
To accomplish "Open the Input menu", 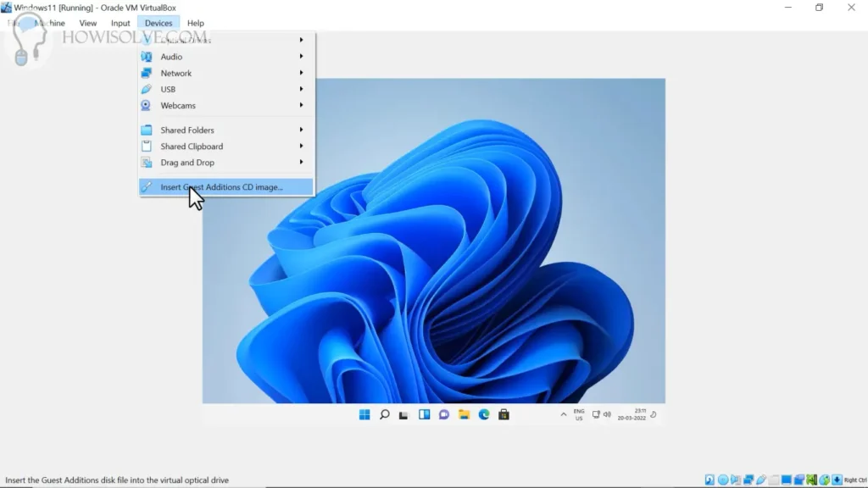I will click(120, 23).
